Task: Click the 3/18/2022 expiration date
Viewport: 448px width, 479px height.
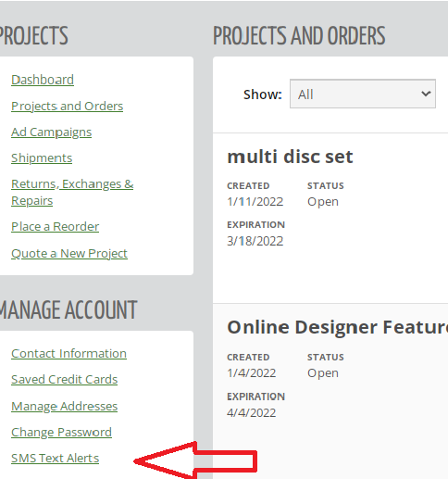Action: click(x=255, y=241)
